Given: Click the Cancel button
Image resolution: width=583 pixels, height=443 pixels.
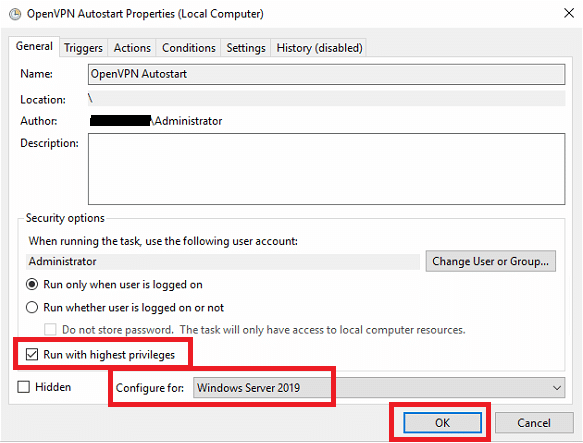Looking at the screenshot, I should (534, 423).
